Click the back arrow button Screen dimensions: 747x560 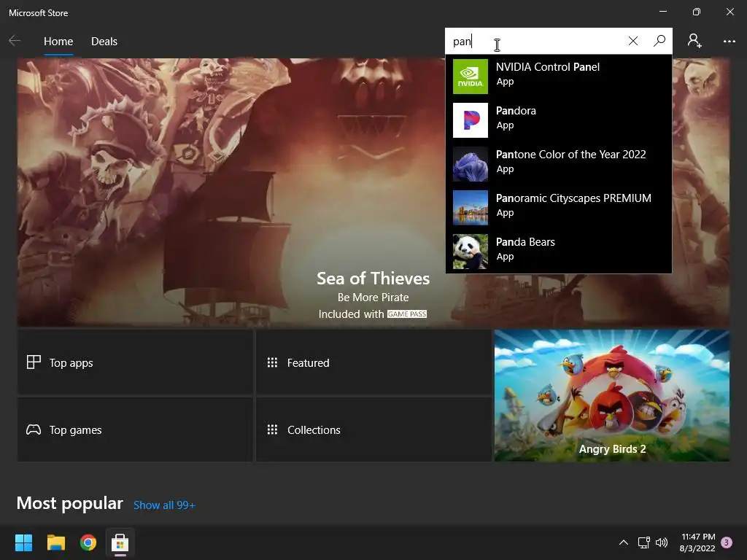(x=15, y=41)
